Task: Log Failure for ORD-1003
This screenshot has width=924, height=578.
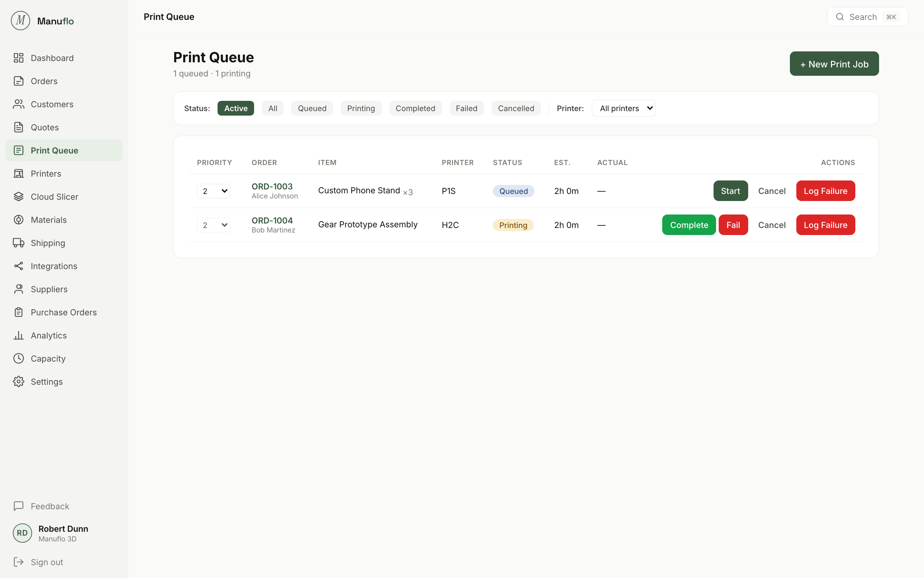Action: [x=826, y=191]
